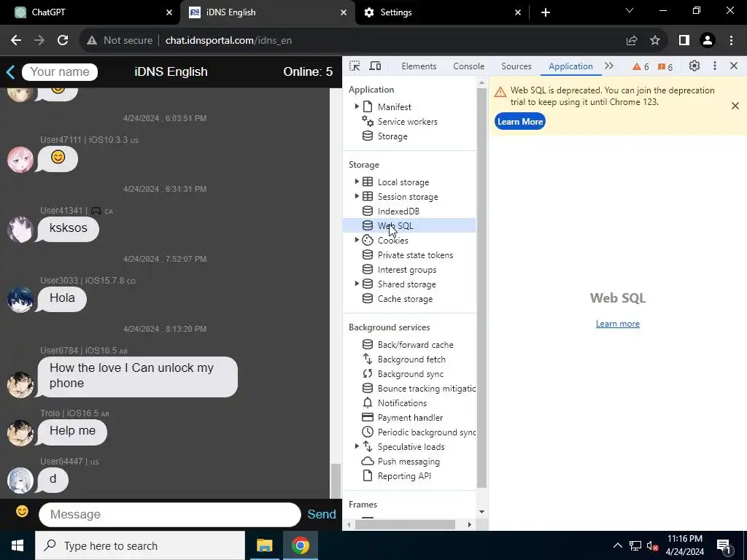The width and height of the screenshot is (747, 560).
Task: Open Bounce tracking mitigations
Action: coord(419,388)
